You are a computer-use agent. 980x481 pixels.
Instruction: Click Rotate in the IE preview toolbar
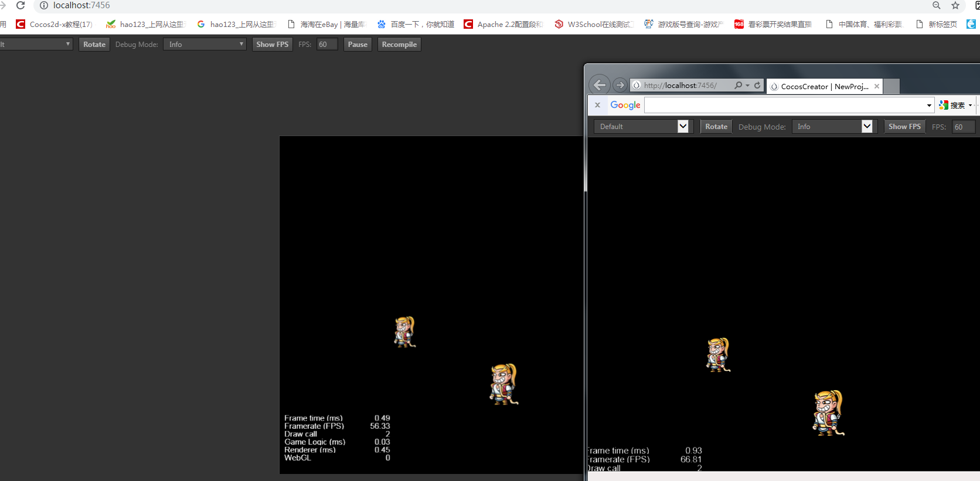pyautogui.click(x=716, y=126)
